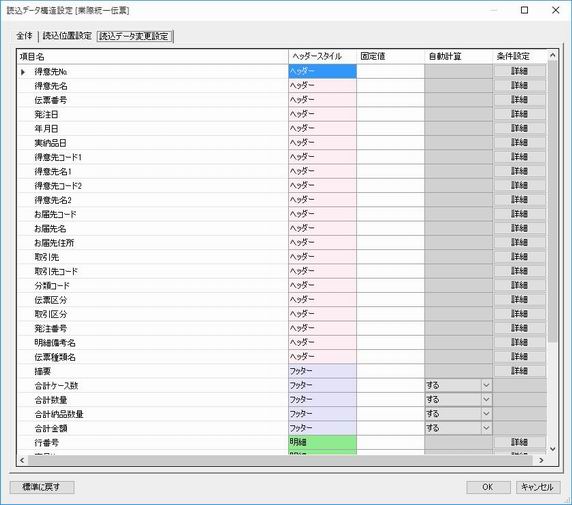Click left arrow of horizontal scrollbar
Image resolution: width=572 pixels, height=505 pixels.
tap(22, 460)
